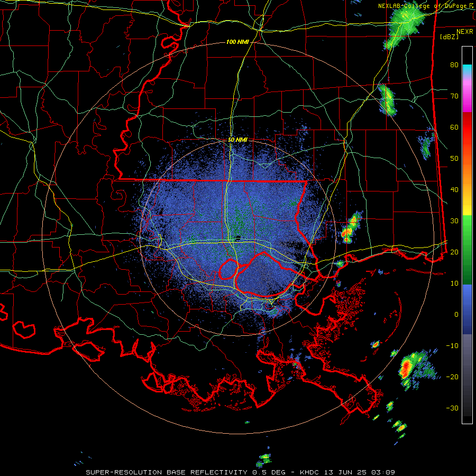Click the "100 NMI" range ring label
This screenshot has height=476, width=476.
tap(237, 42)
